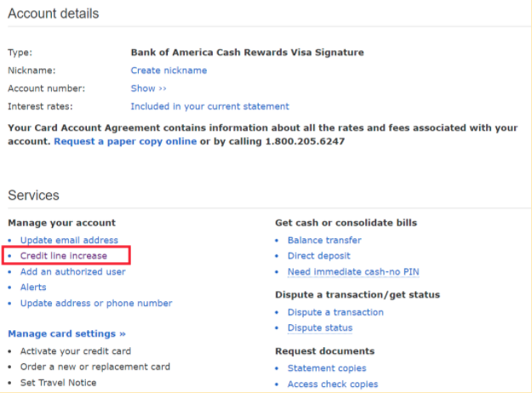Click the Create nickname link
The image size is (532, 393).
[x=169, y=71]
